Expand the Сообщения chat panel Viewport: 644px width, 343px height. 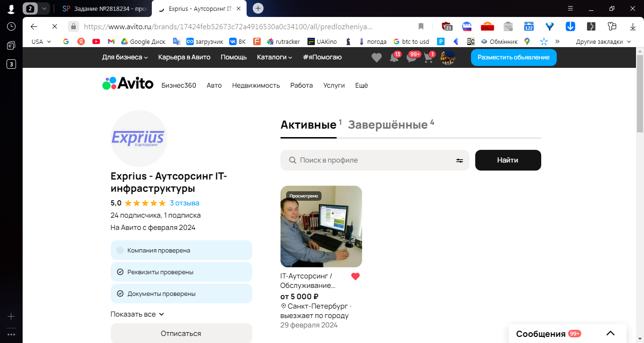(x=568, y=334)
